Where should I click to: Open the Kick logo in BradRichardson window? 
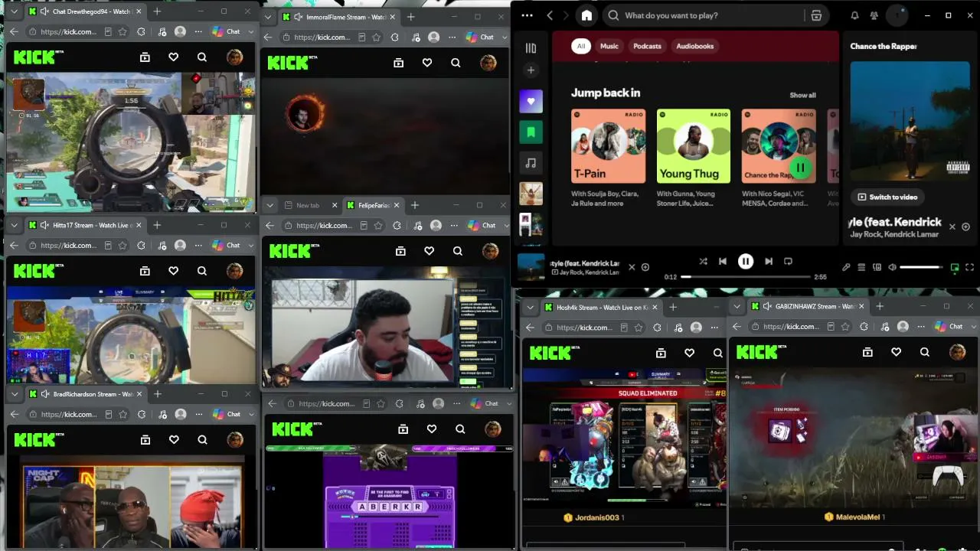coord(35,439)
